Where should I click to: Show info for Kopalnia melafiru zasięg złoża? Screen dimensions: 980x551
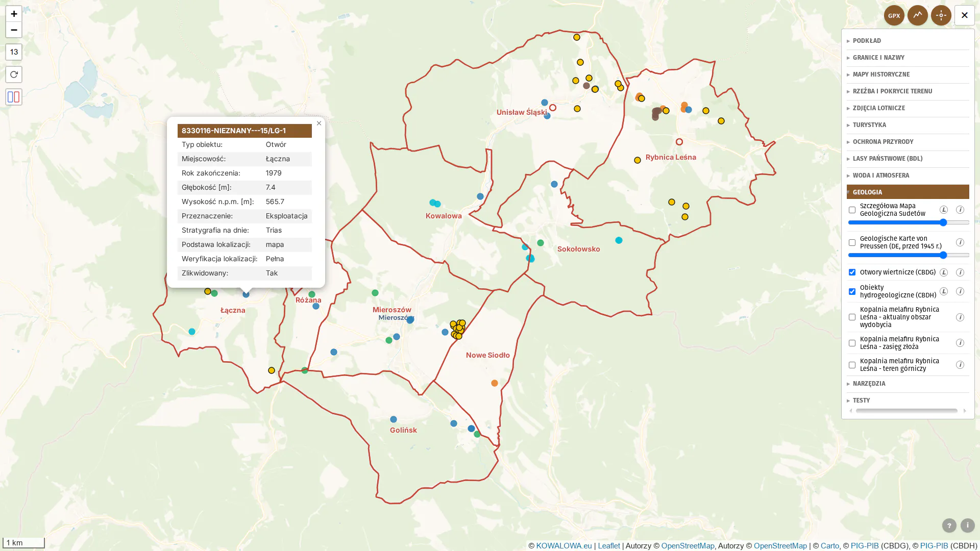point(960,343)
